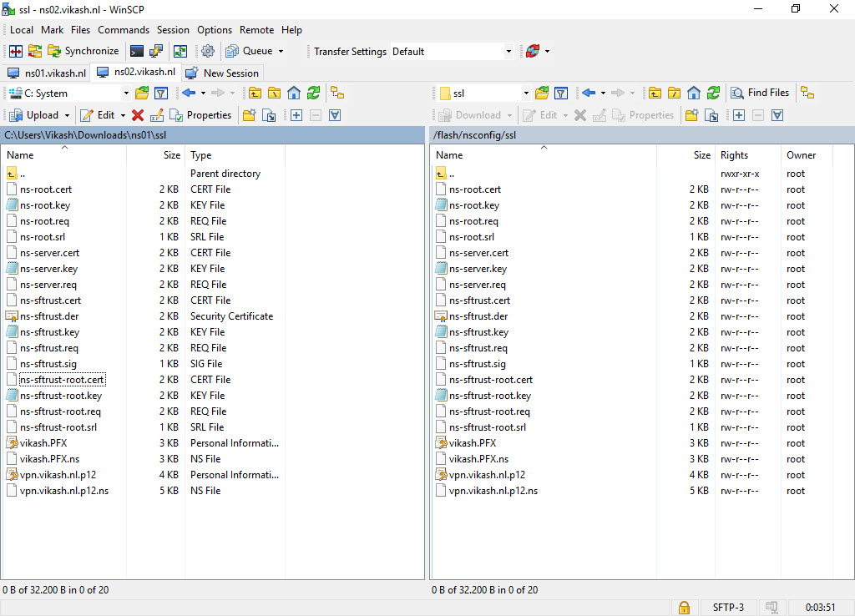The width and height of the screenshot is (855, 616).
Task: Select local file ns-sftrust-root.cert
Action: (62, 380)
